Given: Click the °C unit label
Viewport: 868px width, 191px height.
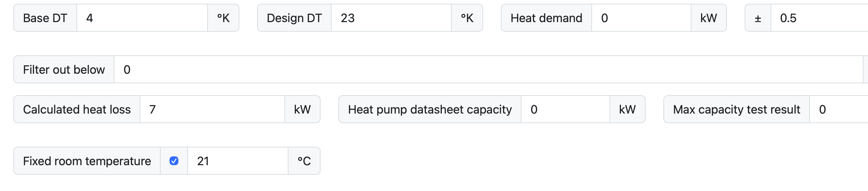Looking at the screenshot, I should click(304, 161).
